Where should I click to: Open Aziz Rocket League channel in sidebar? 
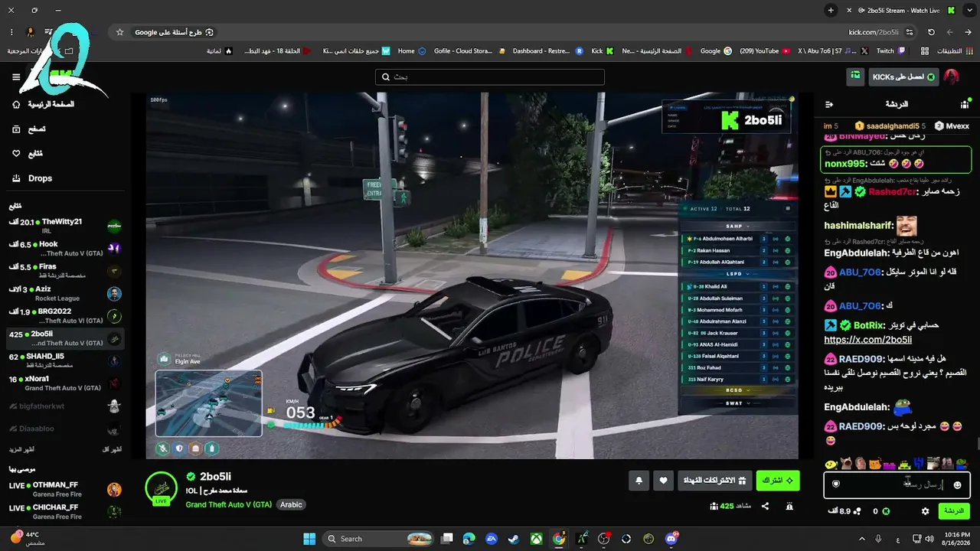coord(66,294)
